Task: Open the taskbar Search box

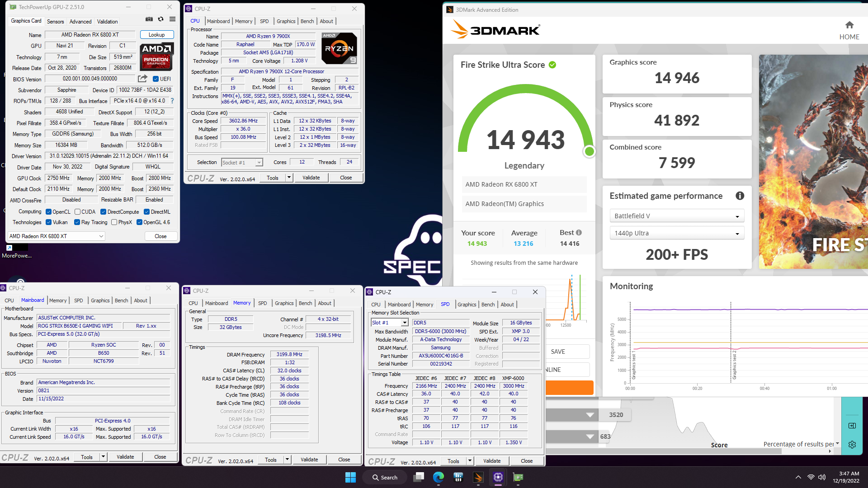Action: point(386,477)
